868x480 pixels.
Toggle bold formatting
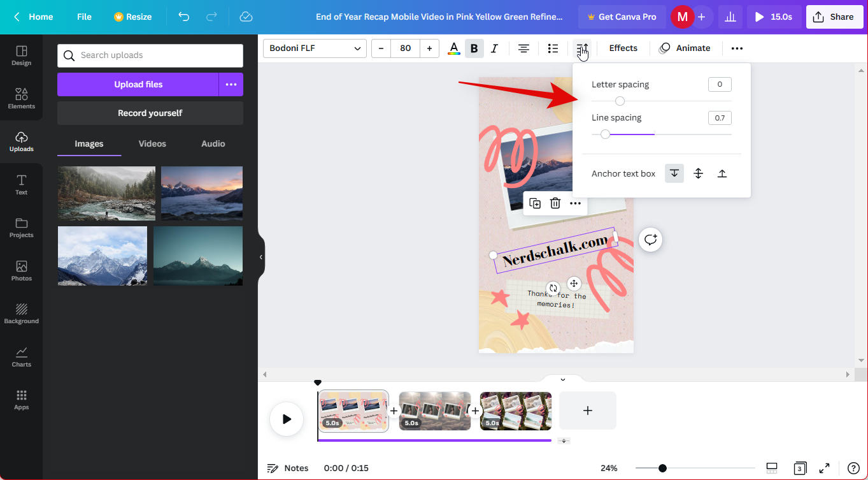tap(474, 48)
